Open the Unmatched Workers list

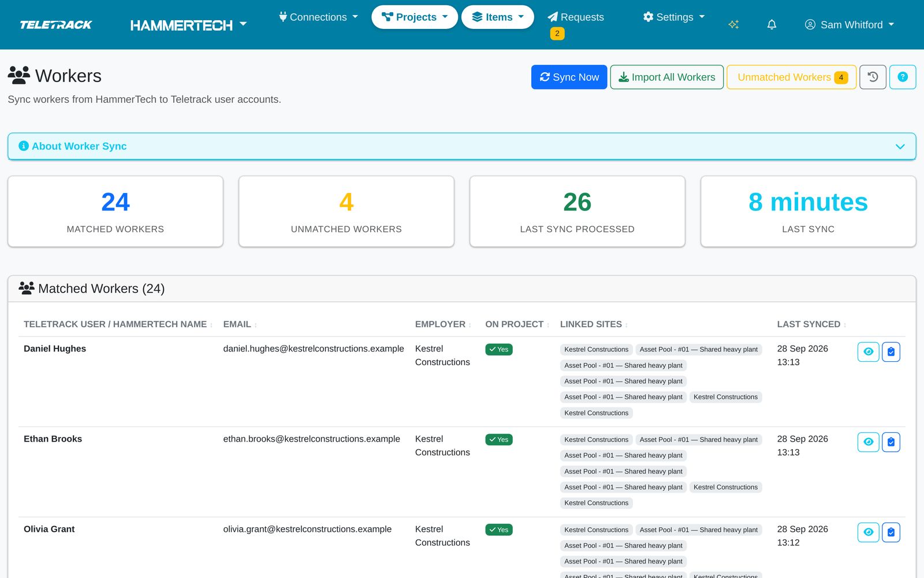(x=791, y=77)
